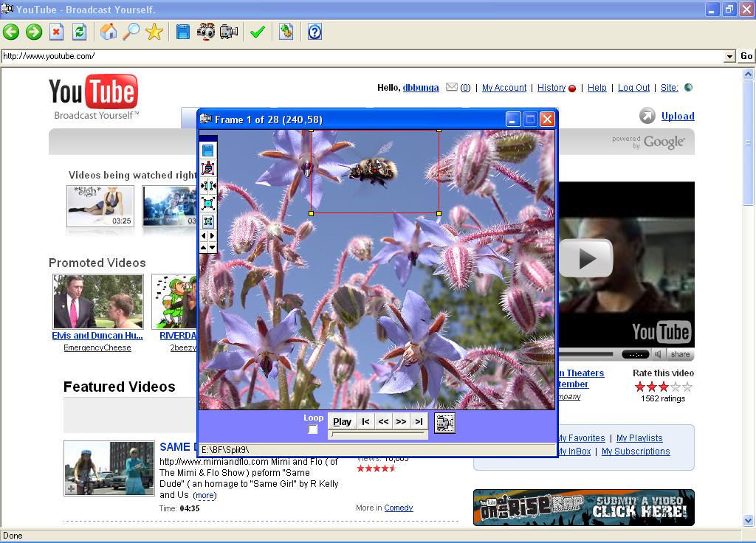Screen dimensions: 756x543
Task: Click the camera capture icon beside playback buttons
Action: [x=444, y=422]
